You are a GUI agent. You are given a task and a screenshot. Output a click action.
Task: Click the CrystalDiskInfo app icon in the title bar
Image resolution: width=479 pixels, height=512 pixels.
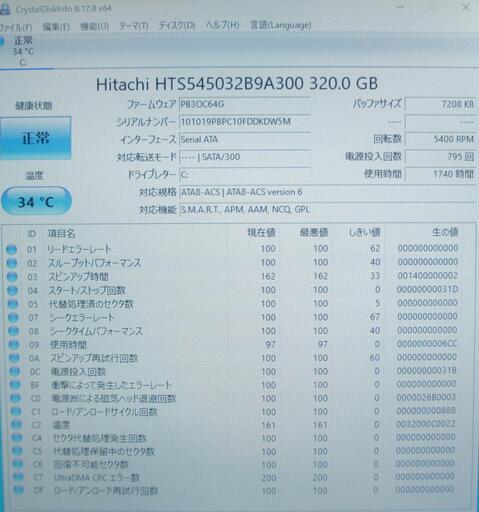coord(5,10)
